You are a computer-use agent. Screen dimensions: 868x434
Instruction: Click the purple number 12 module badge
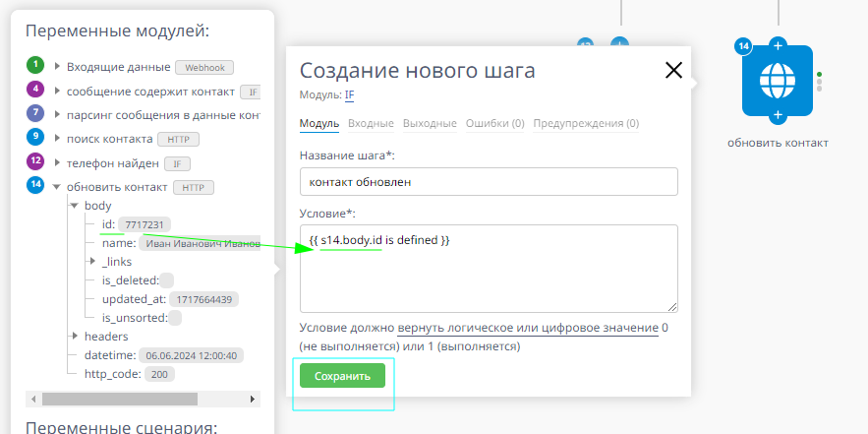click(x=35, y=161)
